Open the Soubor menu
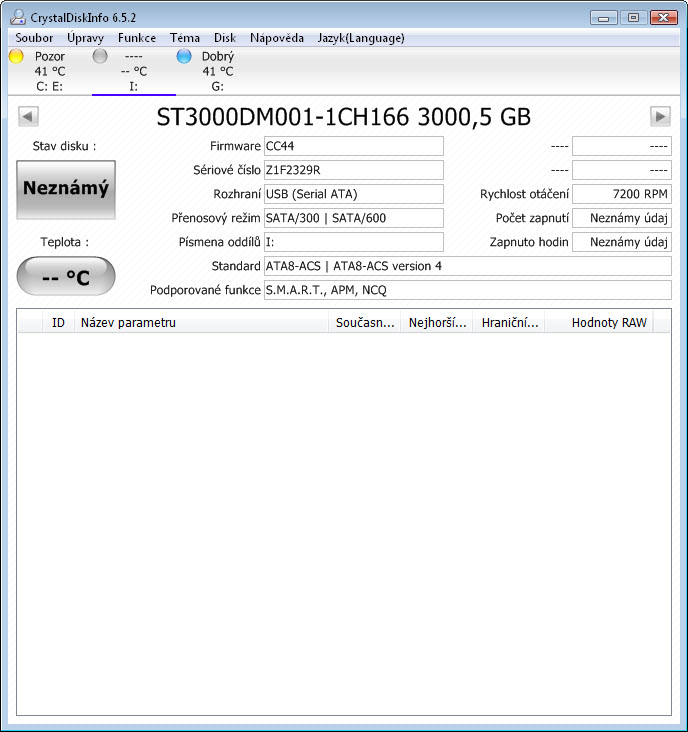This screenshot has height=732, width=688. 34,38
